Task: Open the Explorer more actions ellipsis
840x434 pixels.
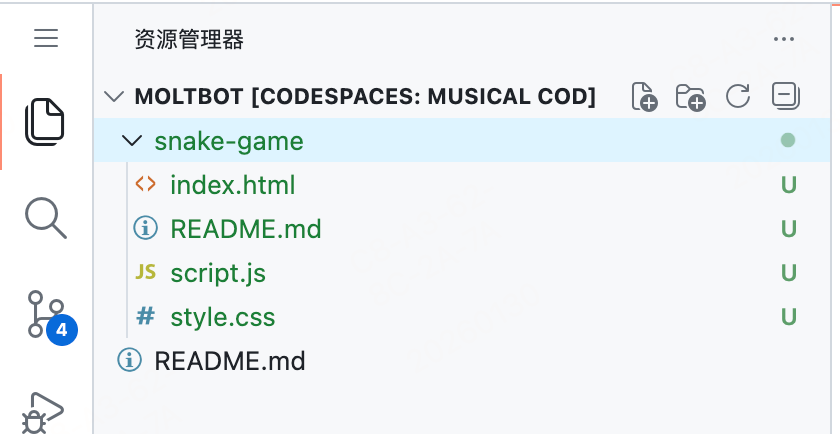Action: (x=783, y=40)
